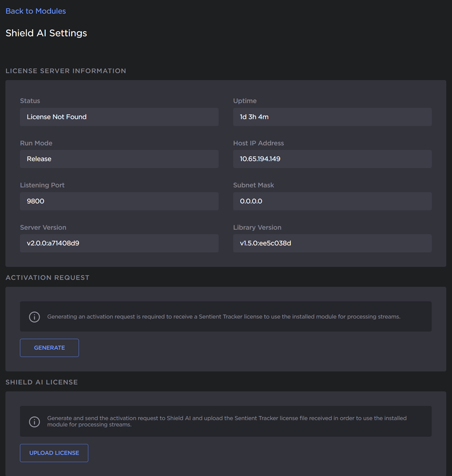Select the Run Mode field showing Release
Screen dimensions: 452x476
tap(119, 159)
